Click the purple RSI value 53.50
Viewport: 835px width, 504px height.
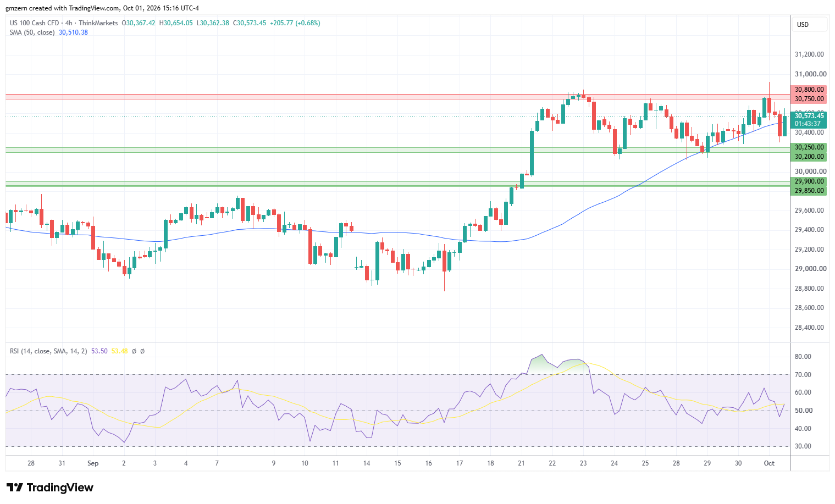(99, 351)
